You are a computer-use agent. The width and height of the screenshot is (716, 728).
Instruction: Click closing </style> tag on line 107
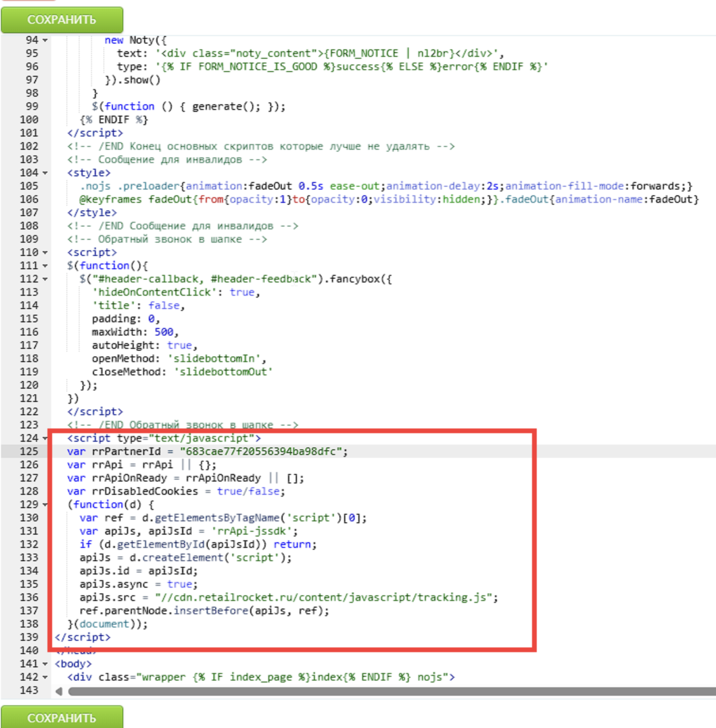coord(92,212)
